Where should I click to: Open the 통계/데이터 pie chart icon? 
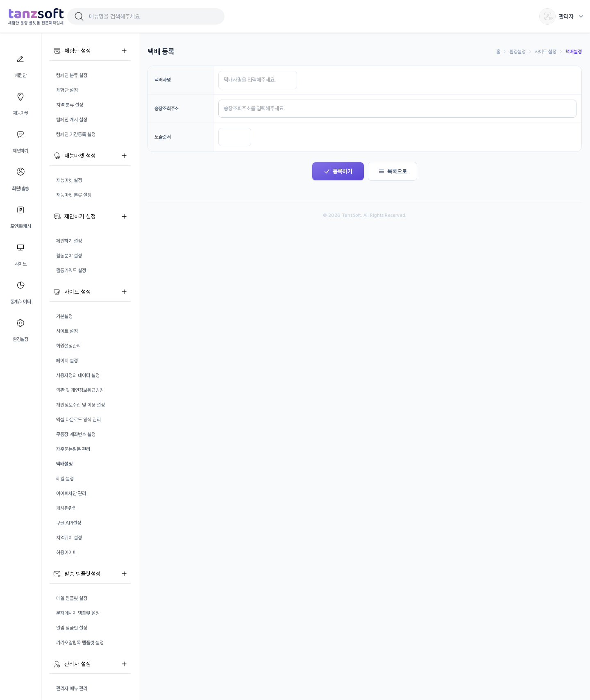click(20, 285)
